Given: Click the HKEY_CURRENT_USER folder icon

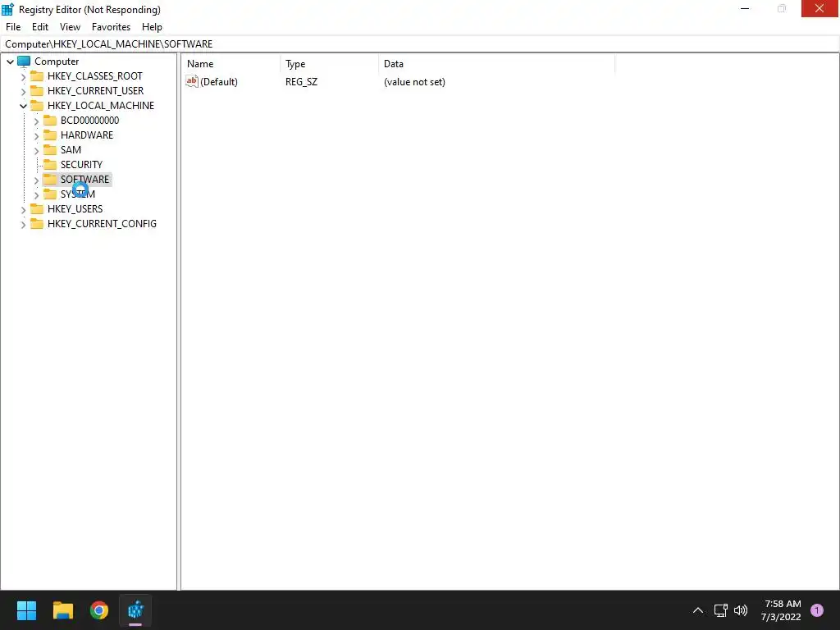Looking at the screenshot, I should (x=37, y=90).
